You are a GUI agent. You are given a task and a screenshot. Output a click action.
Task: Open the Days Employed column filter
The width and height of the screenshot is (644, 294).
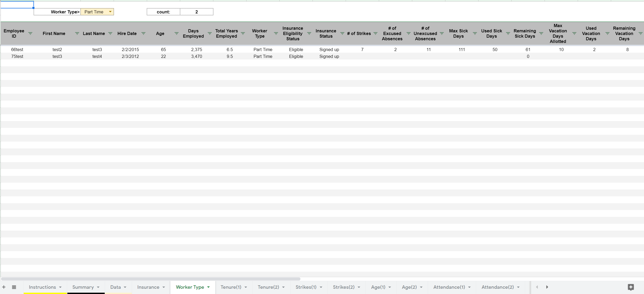[x=210, y=33]
